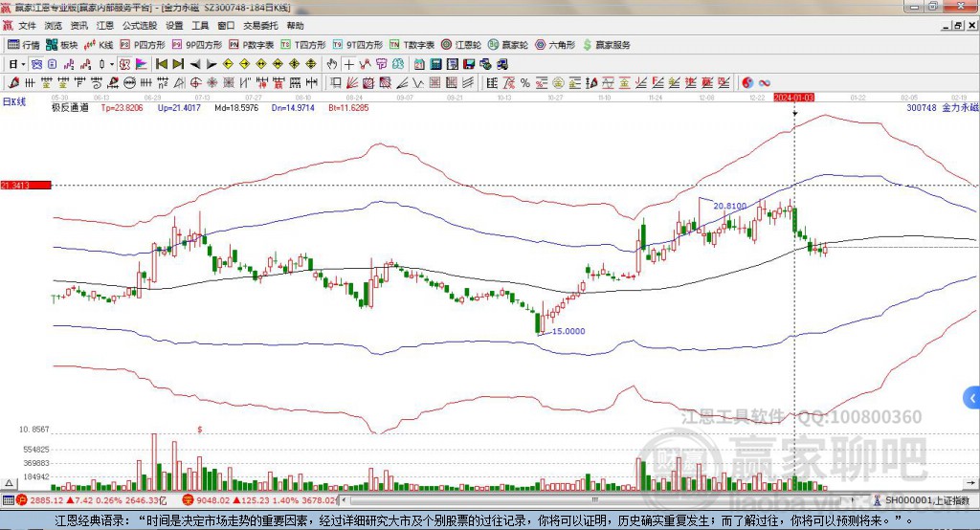
Task: Open the 公式选股 menu
Action: pos(140,26)
